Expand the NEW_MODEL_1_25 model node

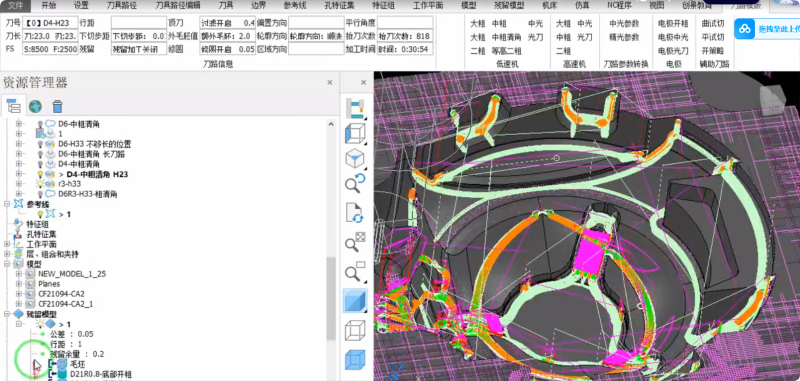pos(19,274)
